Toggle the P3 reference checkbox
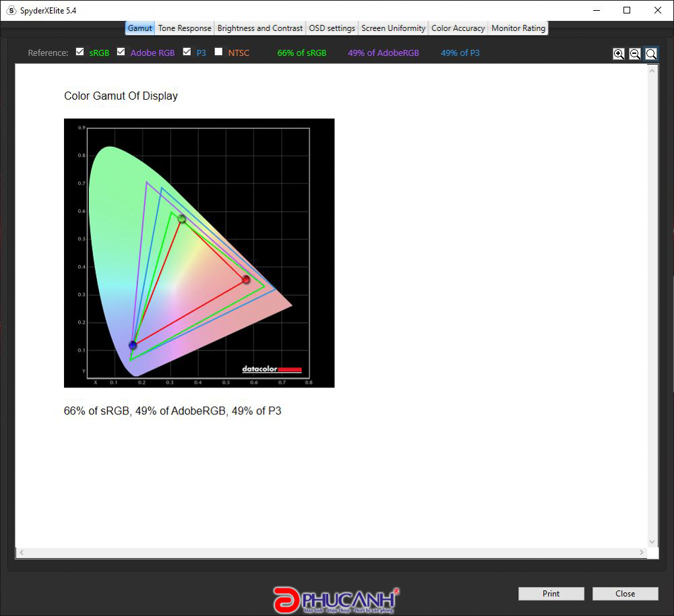Screen dimensions: 674x616 tap(187, 52)
